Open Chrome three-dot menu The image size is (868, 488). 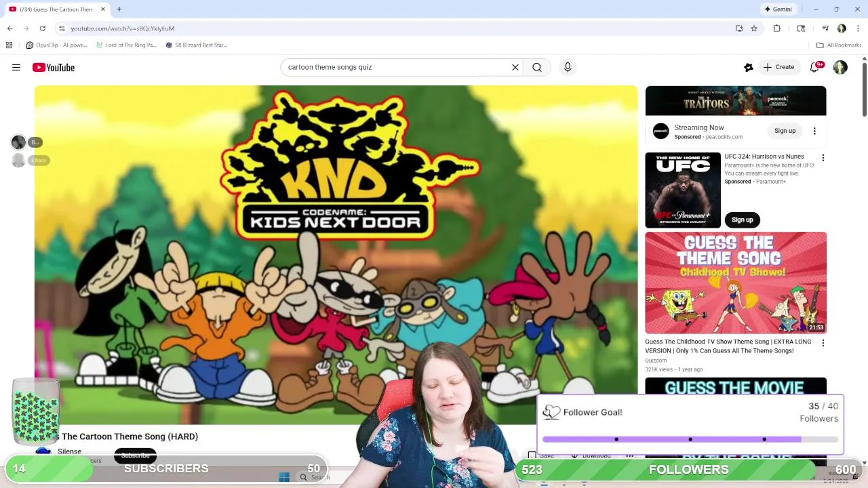point(858,28)
